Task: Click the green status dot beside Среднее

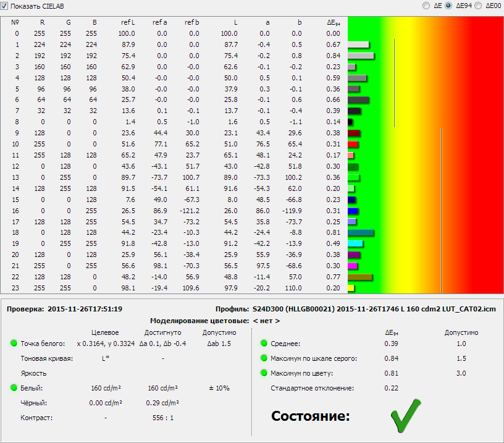Action: 264,343
